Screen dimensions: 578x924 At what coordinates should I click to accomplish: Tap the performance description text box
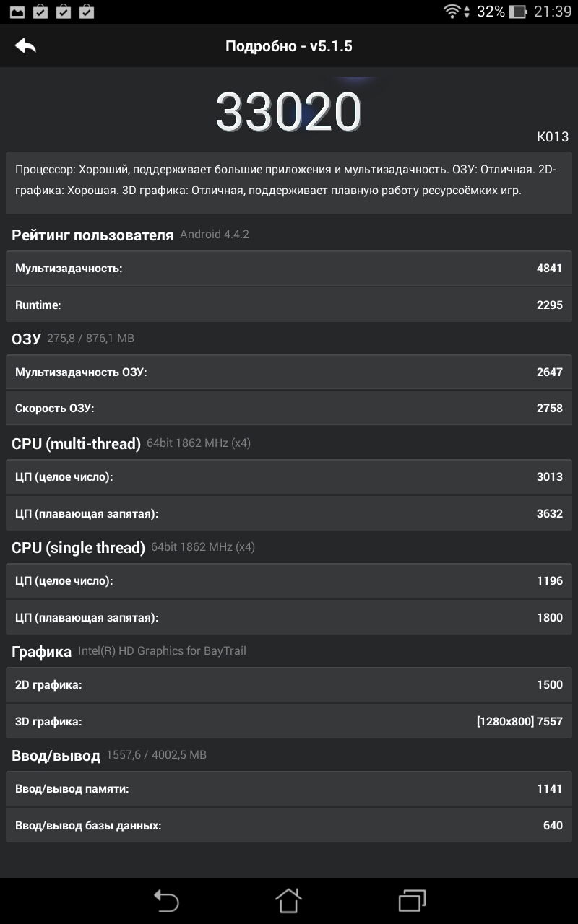pos(289,183)
